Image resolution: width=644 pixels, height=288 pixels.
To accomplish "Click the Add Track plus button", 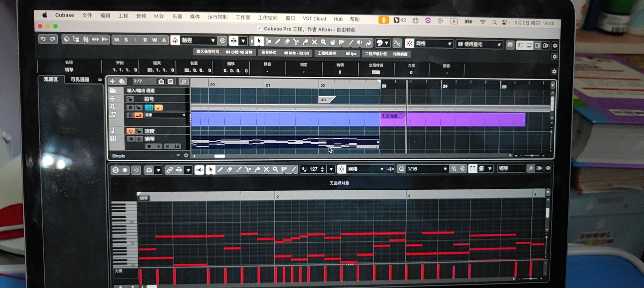I will [112, 81].
